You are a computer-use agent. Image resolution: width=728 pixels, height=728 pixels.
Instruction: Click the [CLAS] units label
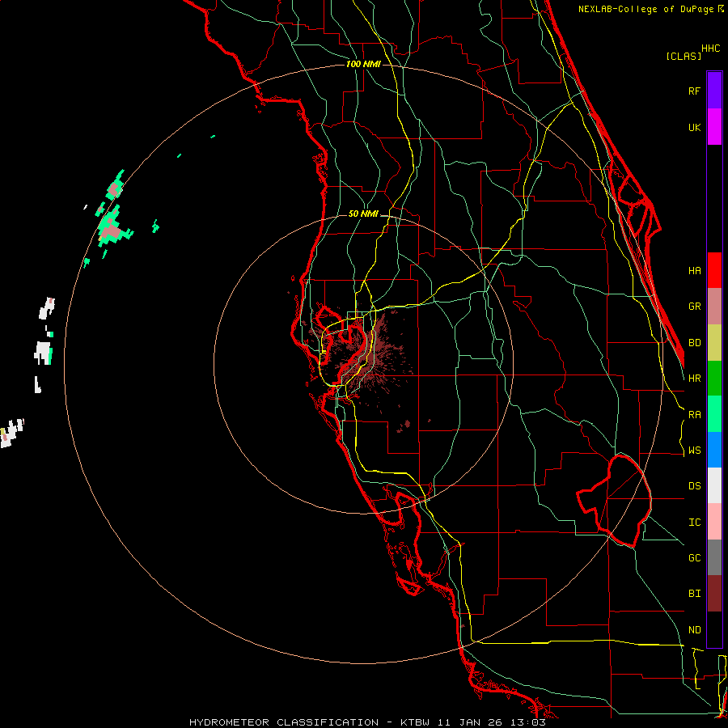(684, 56)
